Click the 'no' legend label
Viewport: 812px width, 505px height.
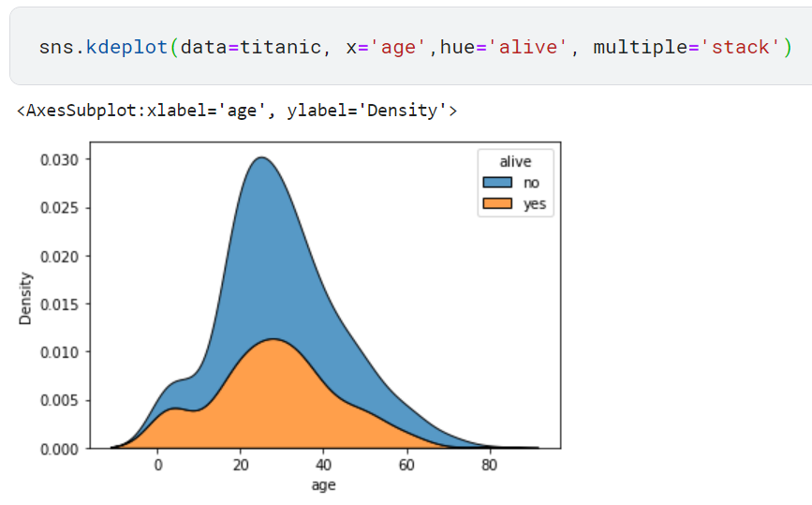tap(531, 183)
